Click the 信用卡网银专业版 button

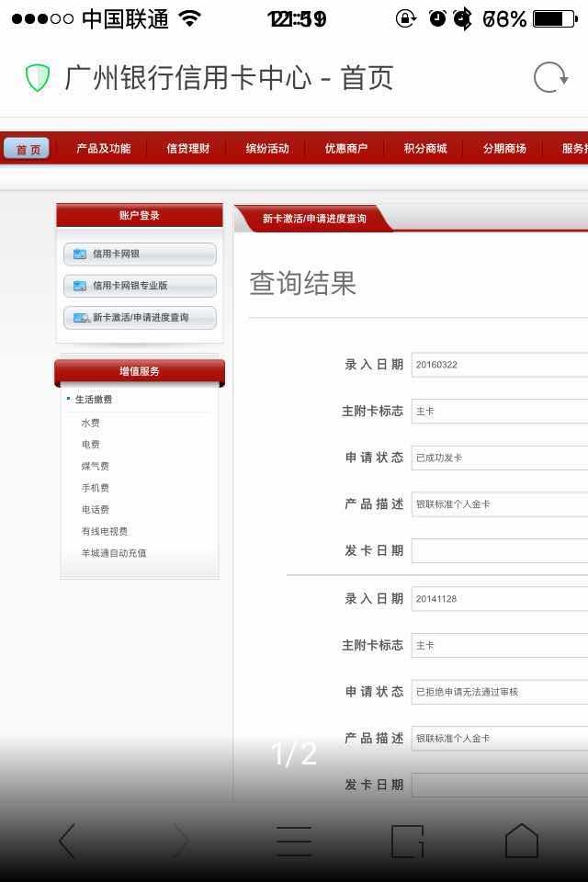tap(140, 286)
